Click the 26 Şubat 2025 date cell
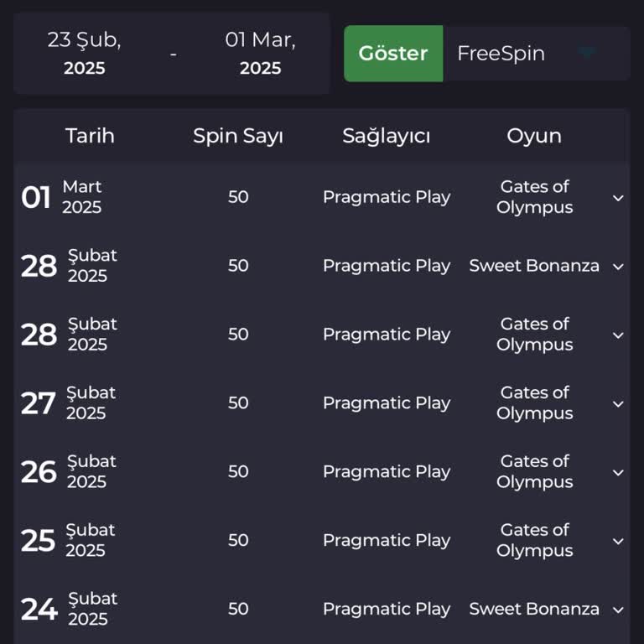The height and width of the screenshot is (644, 644). (69, 472)
